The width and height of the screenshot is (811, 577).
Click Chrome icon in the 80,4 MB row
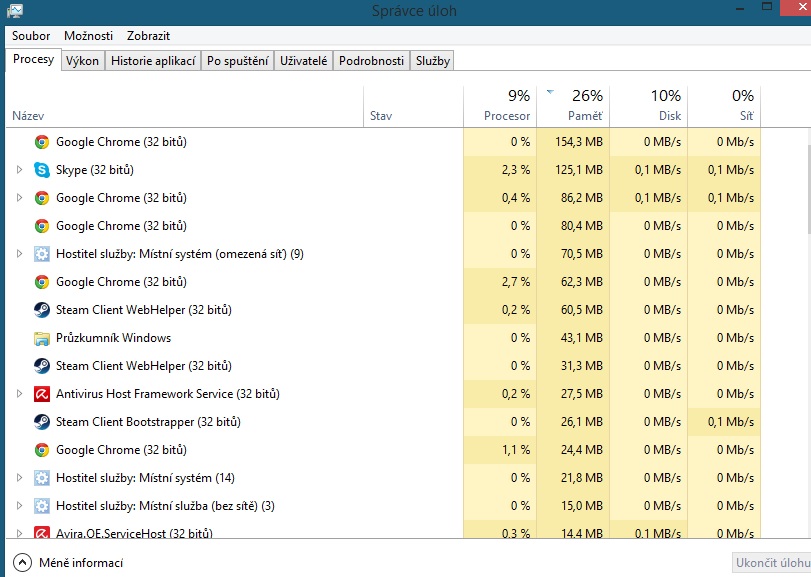[x=42, y=225]
